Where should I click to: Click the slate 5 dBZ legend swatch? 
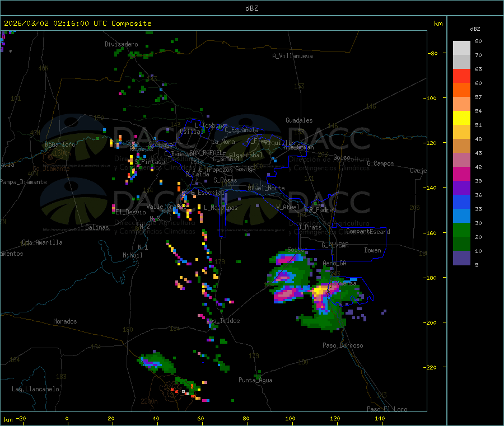pyautogui.click(x=461, y=258)
